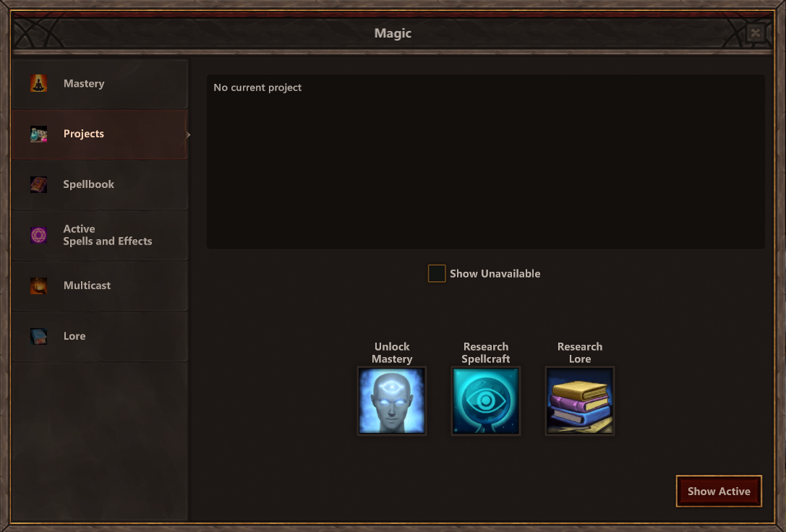Click the Unlock Mastery head icon

(x=391, y=400)
